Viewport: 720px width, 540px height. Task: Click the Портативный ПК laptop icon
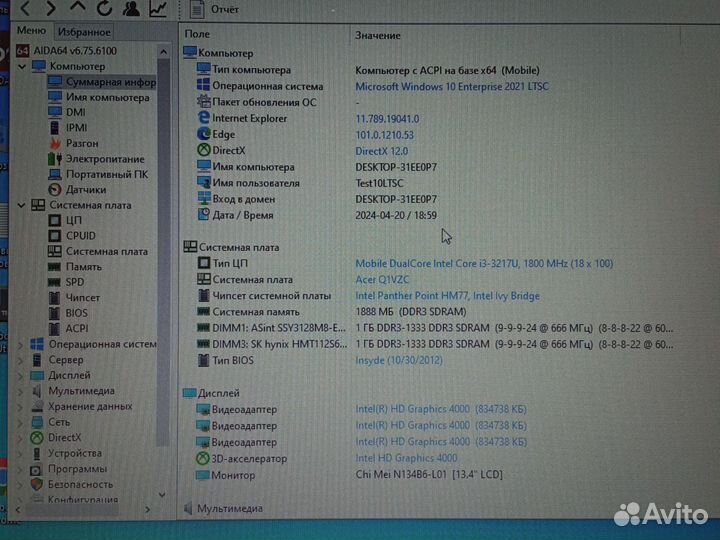coord(55,174)
